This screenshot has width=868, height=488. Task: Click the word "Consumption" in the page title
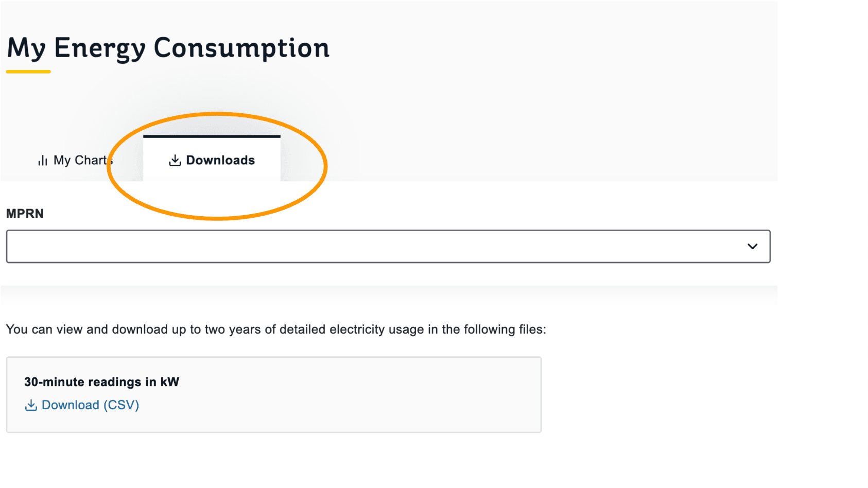coord(241,48)
